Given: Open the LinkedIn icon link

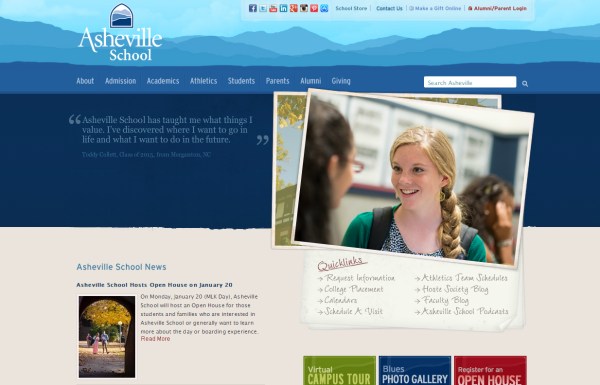Looking at the screenshot, I should coord(284,8).
